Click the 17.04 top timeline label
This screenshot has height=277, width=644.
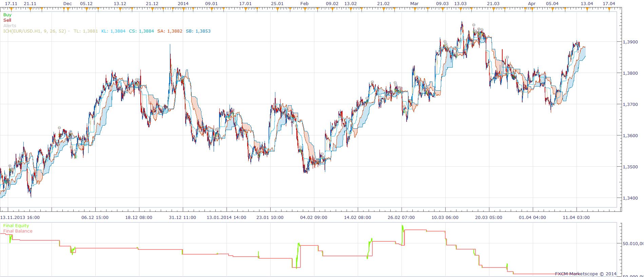point(609,4)
